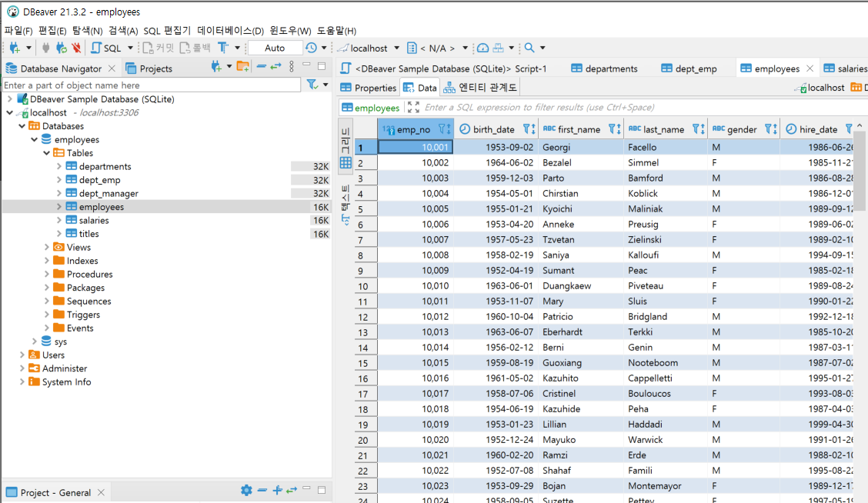The width and height of the screenshot is (868, 503).
Task: Click the red Disconnect plug icon
Action: (76, 48)
